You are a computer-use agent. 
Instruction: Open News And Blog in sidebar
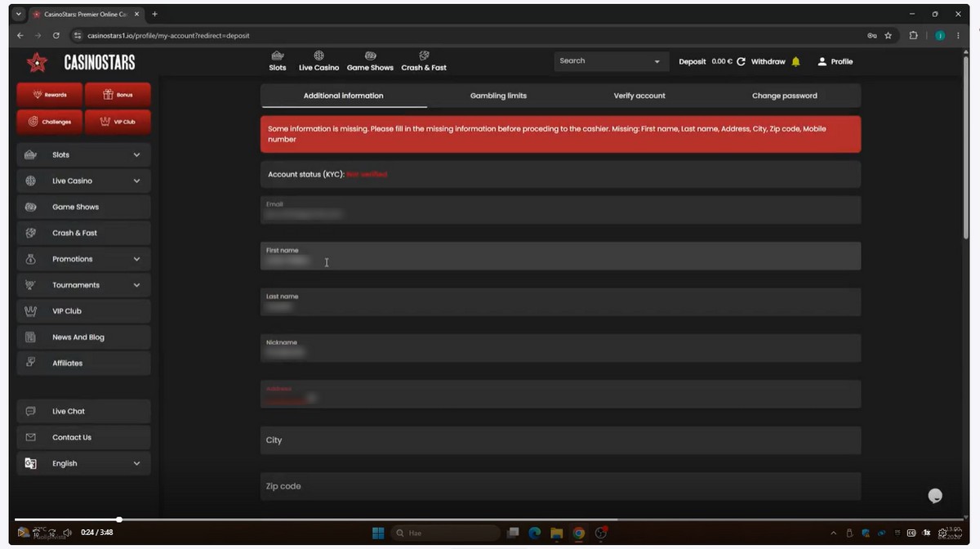tap(83, 337)
